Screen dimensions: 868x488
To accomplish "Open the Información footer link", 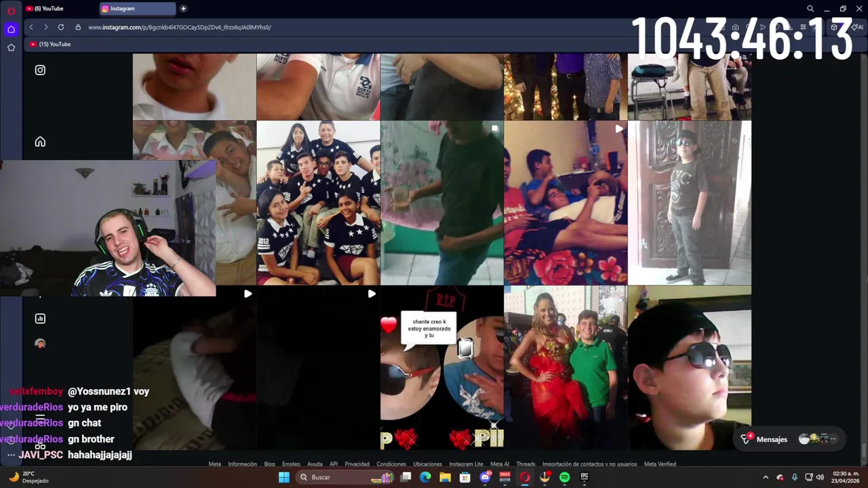I will [x=242, y=464].
